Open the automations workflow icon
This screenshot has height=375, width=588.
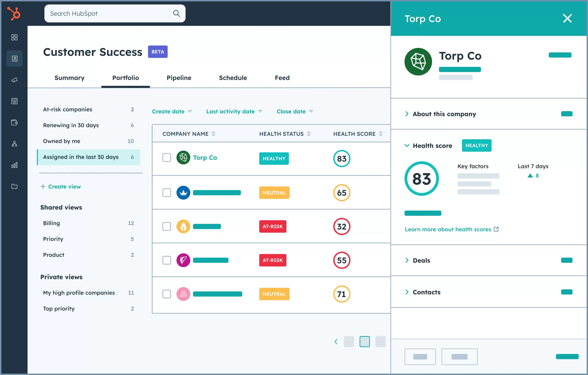pos(14,144)
